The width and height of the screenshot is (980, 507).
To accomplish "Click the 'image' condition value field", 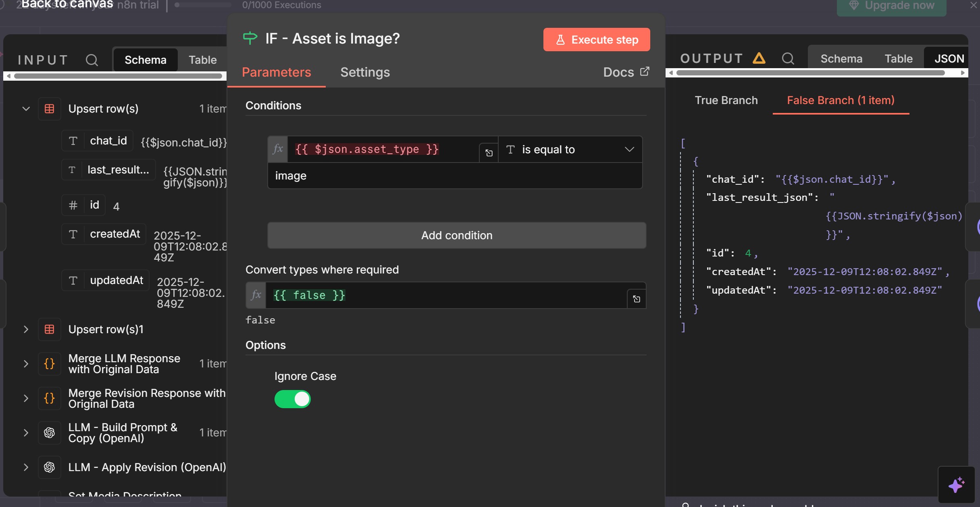I will pos(454,176).
